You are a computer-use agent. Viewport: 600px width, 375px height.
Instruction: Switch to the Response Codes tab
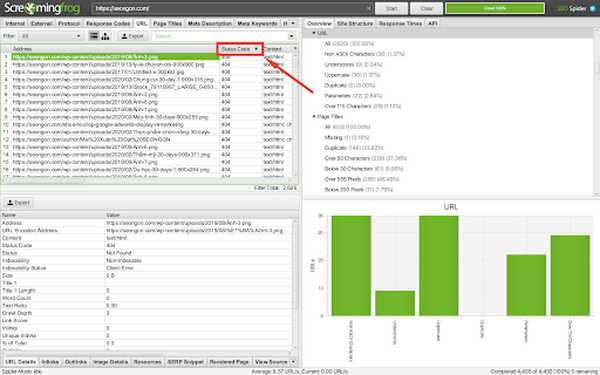[108, 23]
